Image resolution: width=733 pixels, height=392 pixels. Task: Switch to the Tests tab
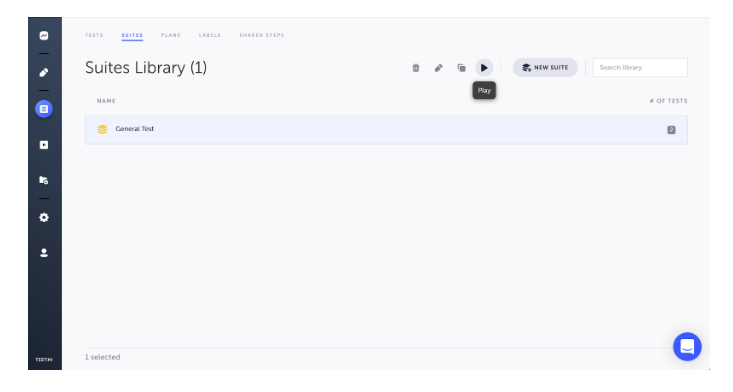point(94,35)
